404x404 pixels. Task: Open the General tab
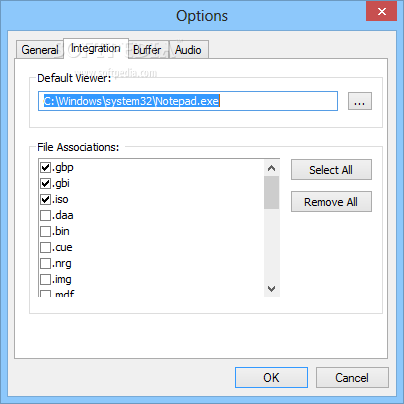tap(40, 50)
